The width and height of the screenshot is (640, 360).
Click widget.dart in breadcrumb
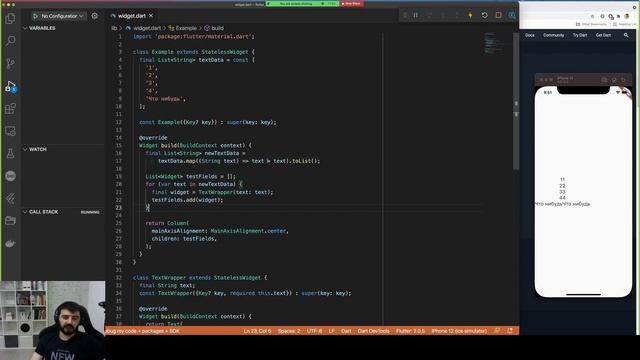click(x=147, y=28)
